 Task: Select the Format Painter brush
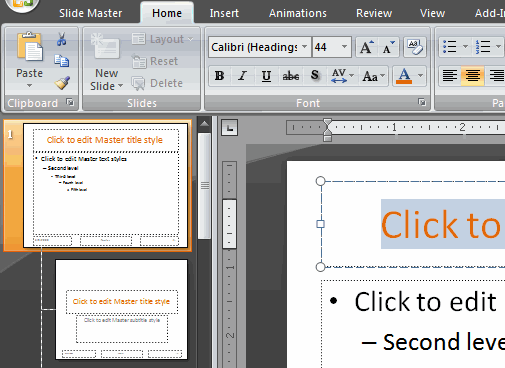(x=62, y=83)
